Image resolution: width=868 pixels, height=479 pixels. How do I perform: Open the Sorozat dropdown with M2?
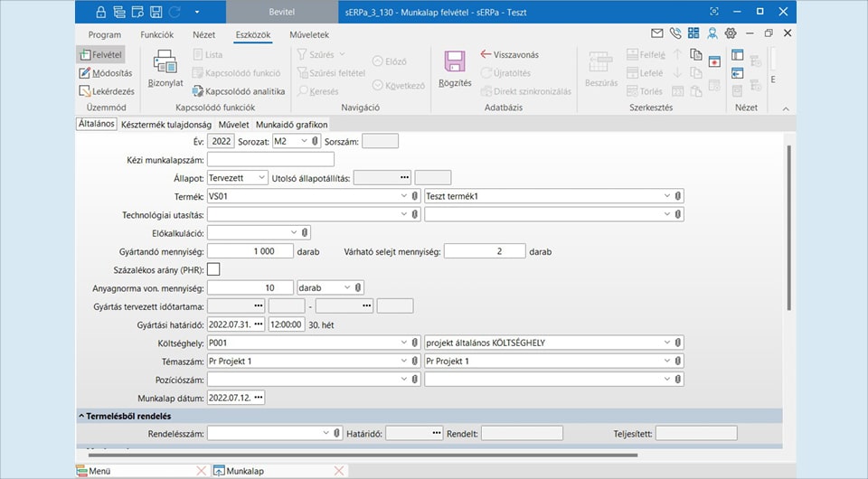pos(304,141)
